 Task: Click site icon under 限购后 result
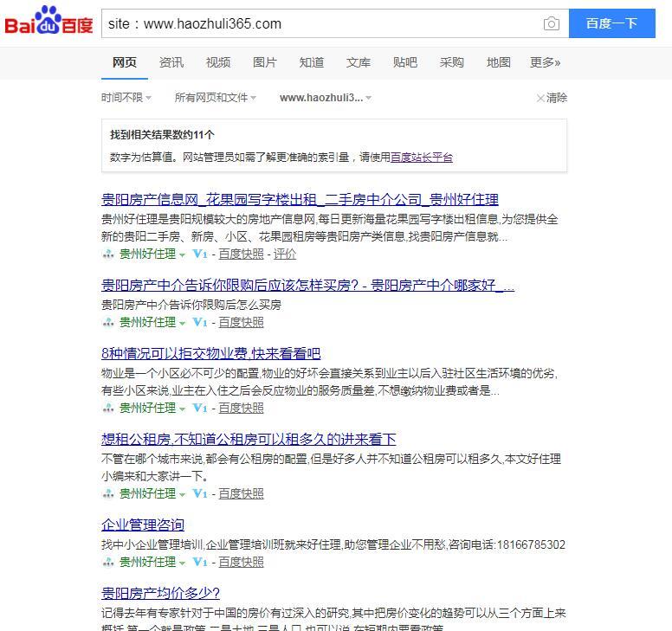tap(108, 323)
